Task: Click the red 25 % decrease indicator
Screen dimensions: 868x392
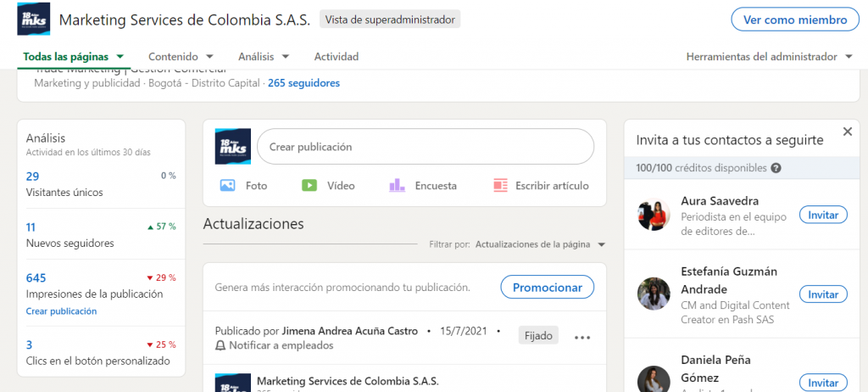Action: tap(161, 344)
